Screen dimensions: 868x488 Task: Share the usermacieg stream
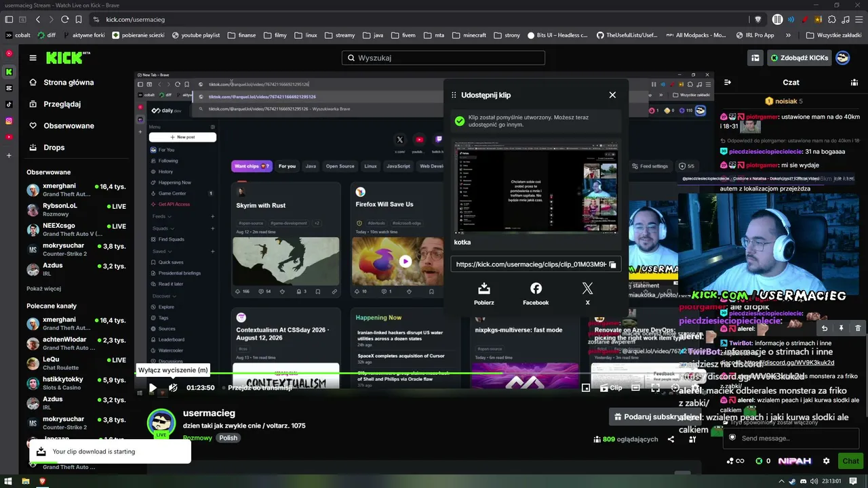pos(671,439)
